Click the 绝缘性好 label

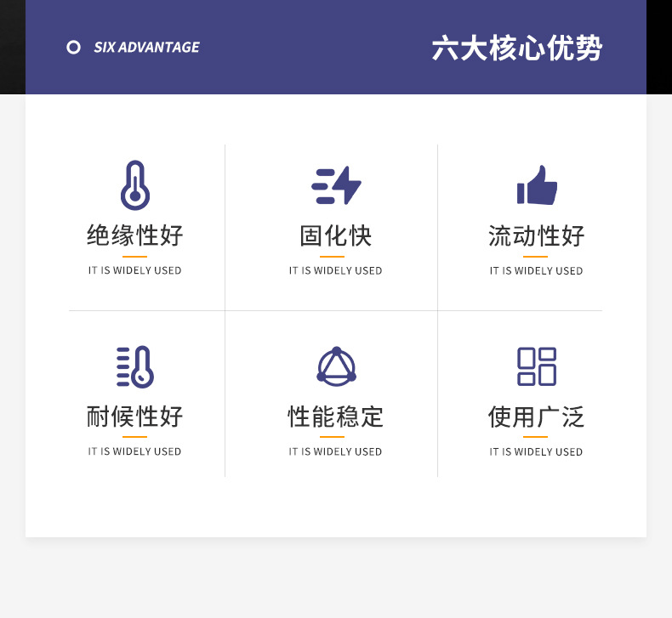point(134,235)
